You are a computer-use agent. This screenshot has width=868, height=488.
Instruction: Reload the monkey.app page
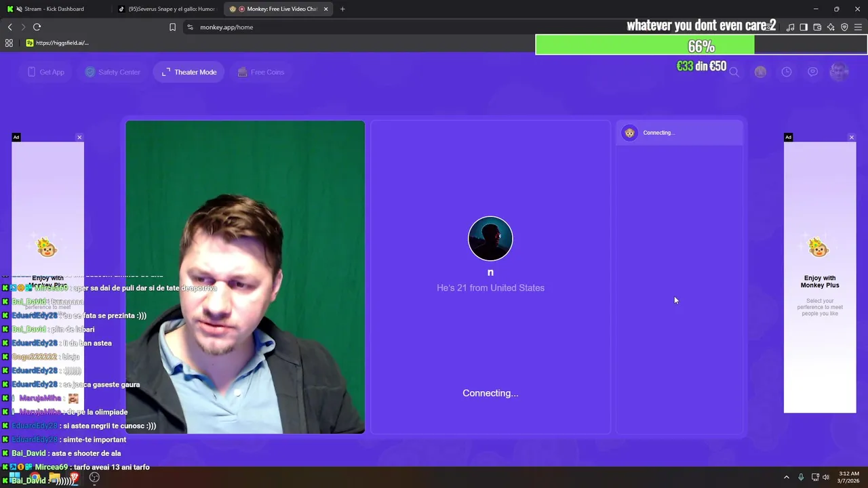click(x=37, y=27)
